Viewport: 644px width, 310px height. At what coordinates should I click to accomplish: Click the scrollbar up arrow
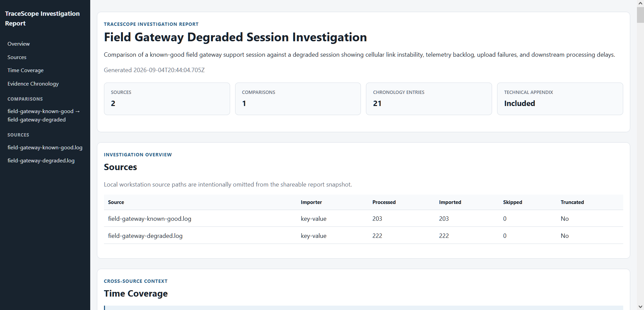coord(640,3)
